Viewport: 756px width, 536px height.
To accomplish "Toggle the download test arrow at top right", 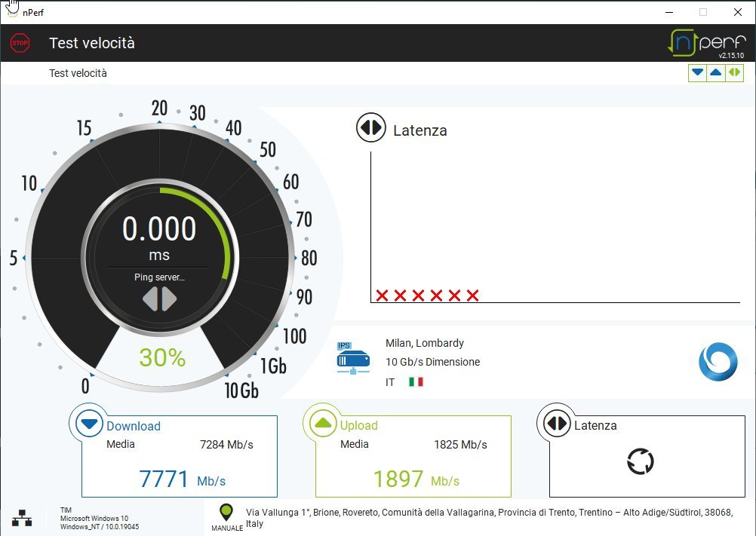I will pyautogui.click(x=697, y=72).
